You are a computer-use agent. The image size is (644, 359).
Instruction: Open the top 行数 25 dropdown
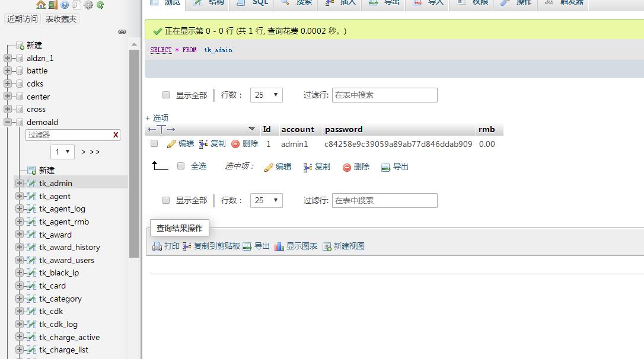(x=266, y=95)
